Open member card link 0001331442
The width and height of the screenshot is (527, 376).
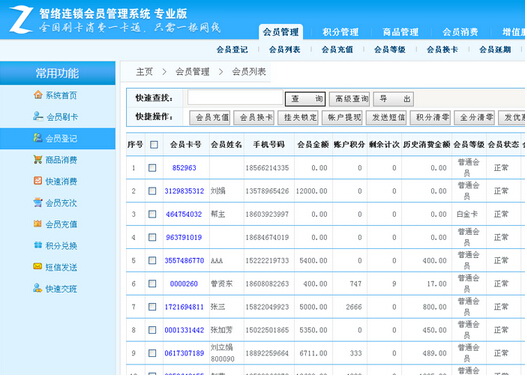point(184,330)
